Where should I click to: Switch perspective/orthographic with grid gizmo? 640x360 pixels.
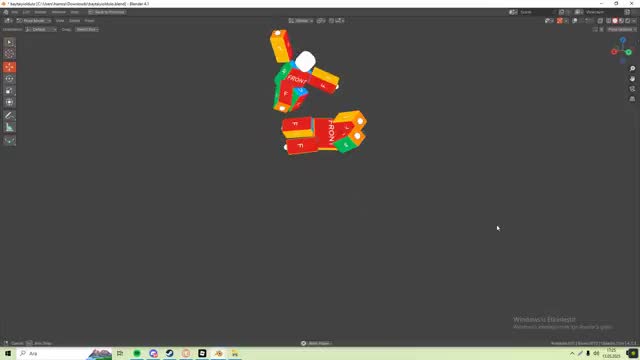(x=632, y=99)
